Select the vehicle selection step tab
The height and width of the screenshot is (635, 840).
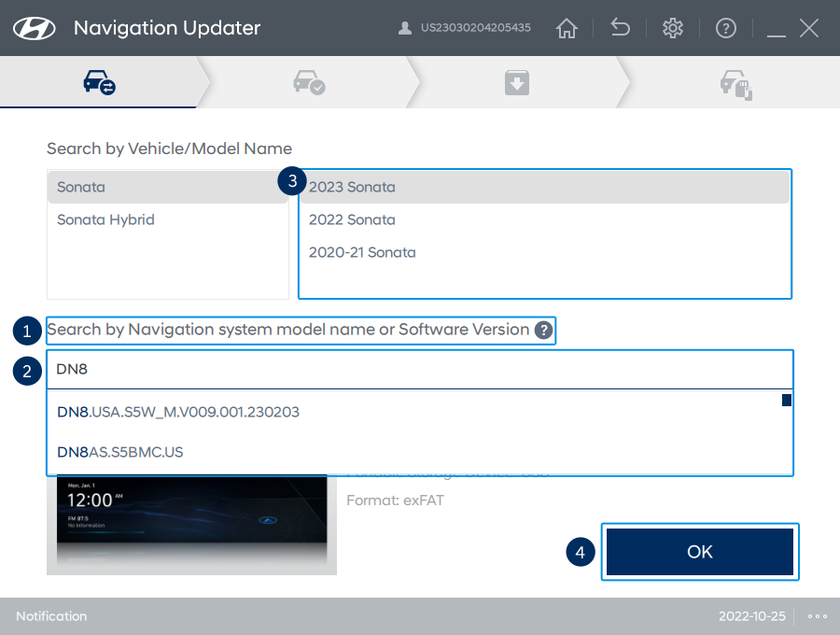click(99, 84)
